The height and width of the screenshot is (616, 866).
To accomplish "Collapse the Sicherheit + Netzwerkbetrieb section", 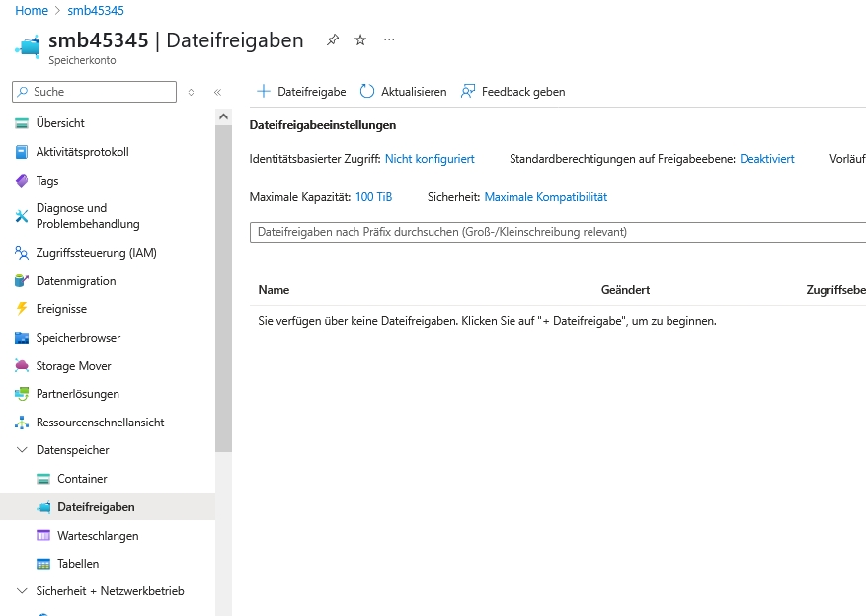I will point(22,591).
